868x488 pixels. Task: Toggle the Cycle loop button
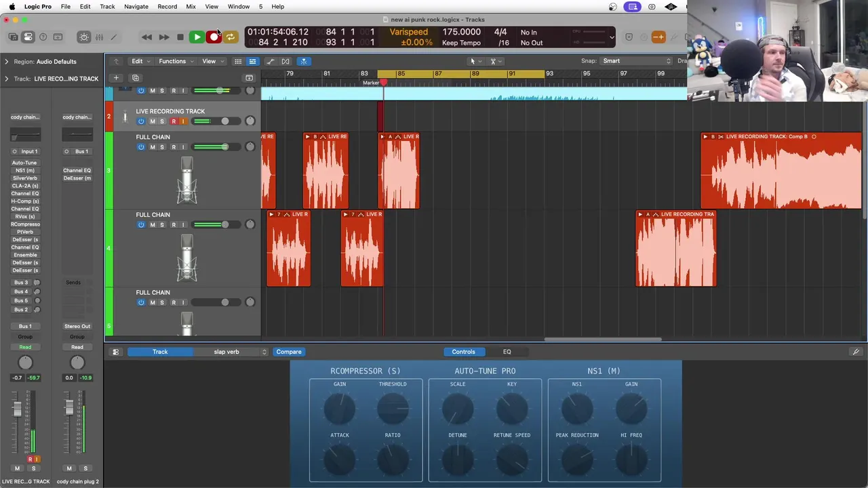231,37
